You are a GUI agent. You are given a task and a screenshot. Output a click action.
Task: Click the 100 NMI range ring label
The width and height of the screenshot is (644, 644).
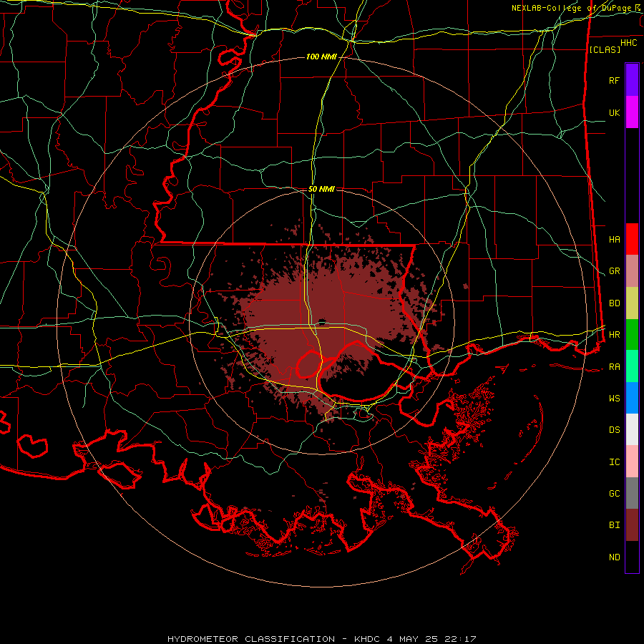[321, 57]
